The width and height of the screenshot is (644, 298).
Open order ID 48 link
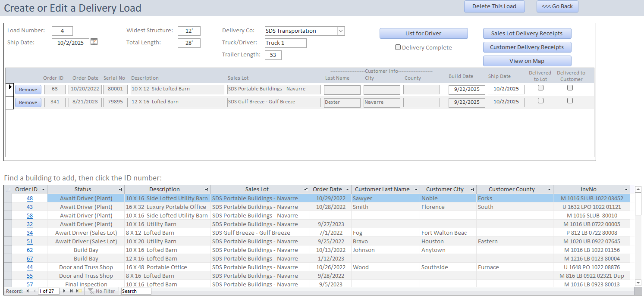(29, 199)
